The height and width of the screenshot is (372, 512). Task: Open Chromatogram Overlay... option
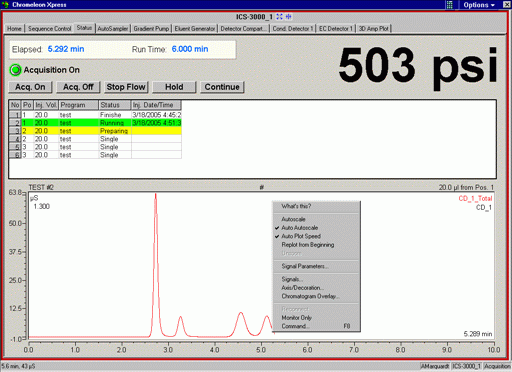pos(316,296)
